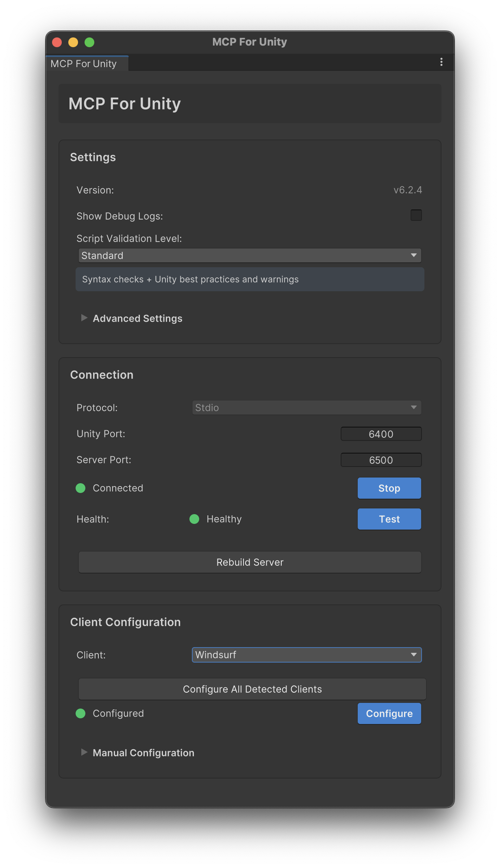Image resolution: width=500 pixels, height=868 pixels.
Task: Click the yellow minimize window button
Action: pyautogui.click(x=73, y=42)
